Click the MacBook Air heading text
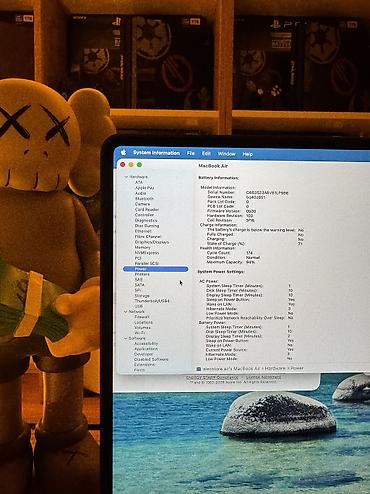Image resolution: width=370 pixels, height=494 pixels. 213,166
